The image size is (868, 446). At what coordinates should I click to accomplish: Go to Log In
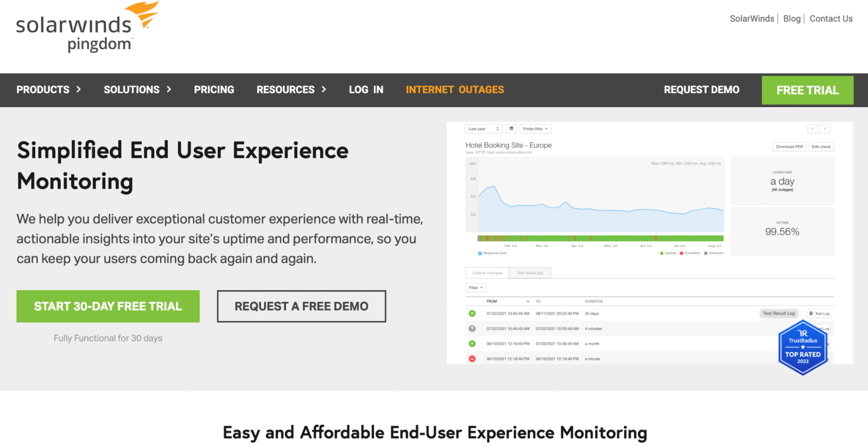click(x=366, y=90)
